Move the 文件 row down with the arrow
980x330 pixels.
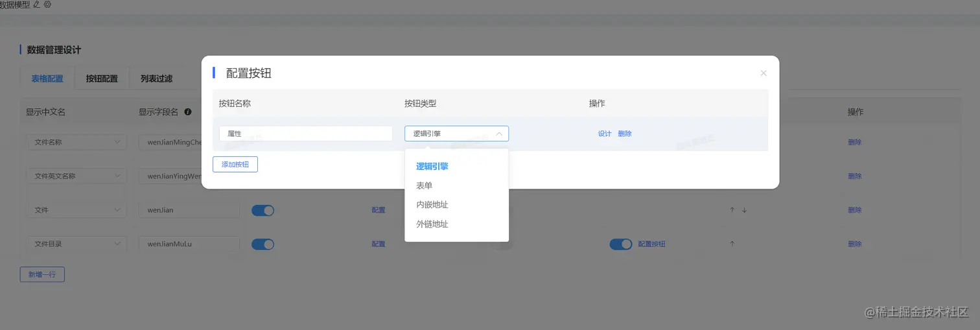pos(744,210)
